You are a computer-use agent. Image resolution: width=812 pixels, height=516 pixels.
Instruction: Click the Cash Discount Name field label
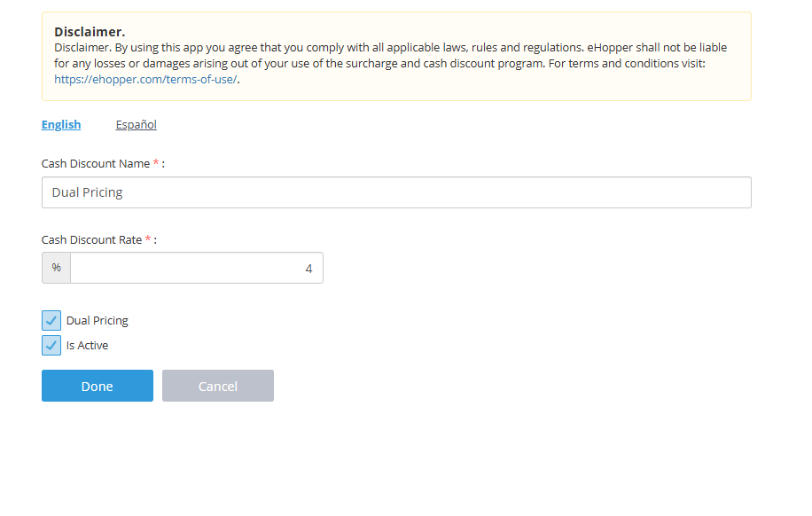95,164
